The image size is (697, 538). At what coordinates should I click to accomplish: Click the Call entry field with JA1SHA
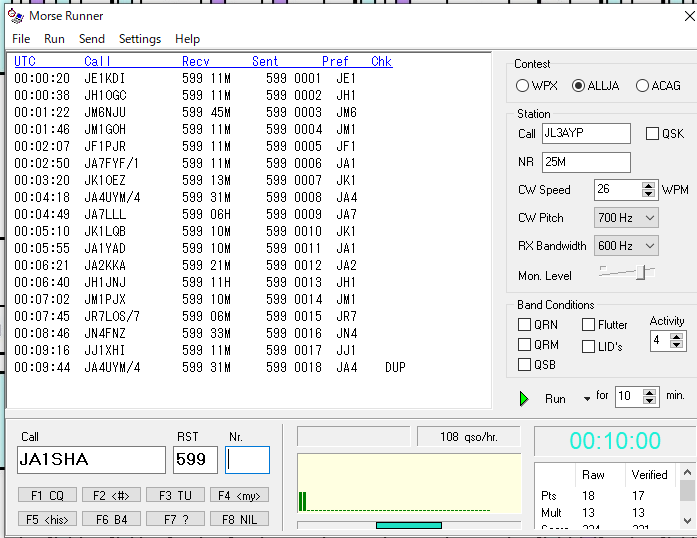[x=91, y=460]
